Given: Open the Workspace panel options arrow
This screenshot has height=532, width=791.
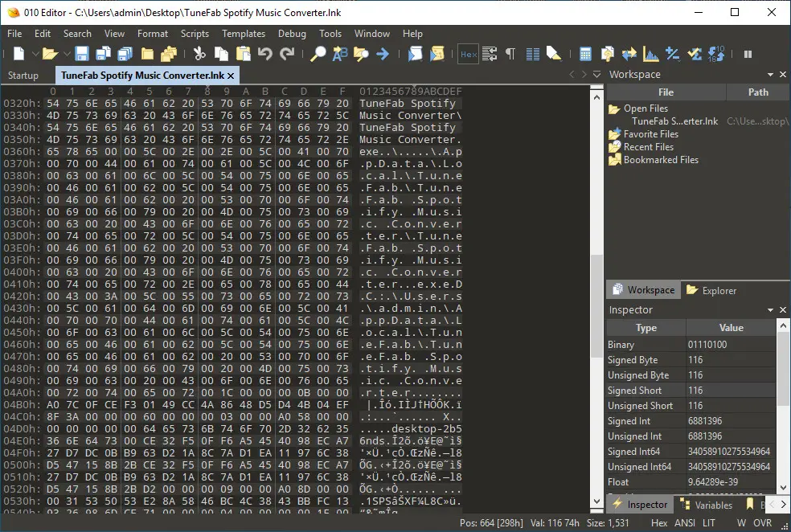Looking at the screenshot, I should pyautogui.click(x=770, y=75).
